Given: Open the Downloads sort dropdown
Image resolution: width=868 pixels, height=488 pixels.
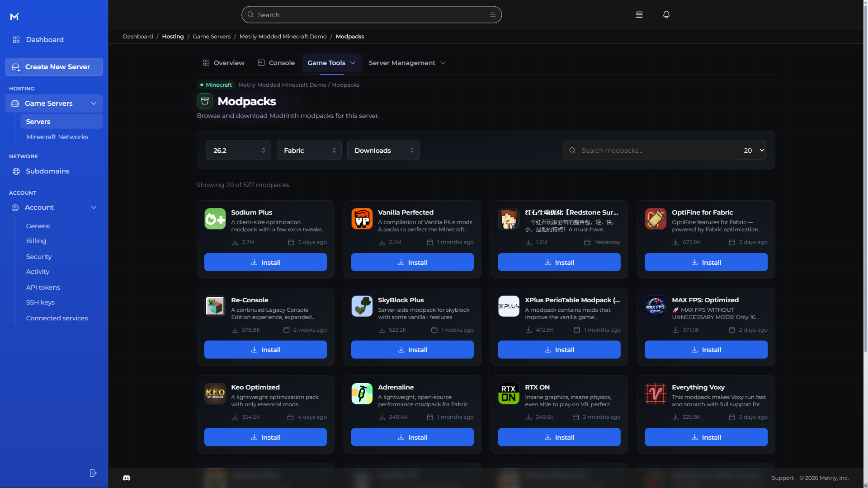Looking at the screenshot, I should (383, 150).
